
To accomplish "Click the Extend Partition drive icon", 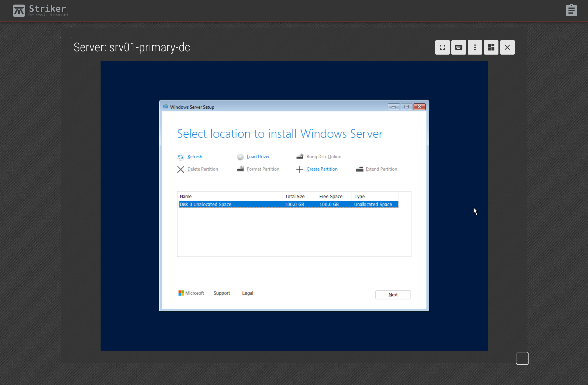I will [x=359, y=169].
